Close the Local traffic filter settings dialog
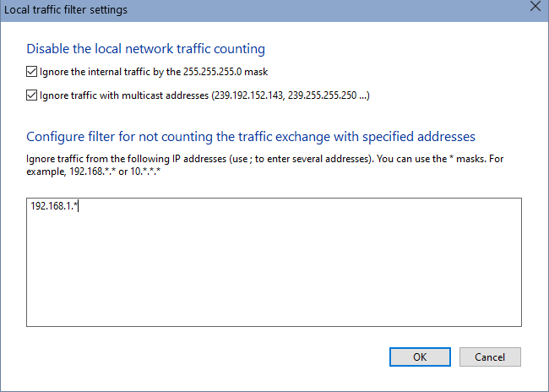The width and height of the screenshot is (549, 392). tap(534, 7)
